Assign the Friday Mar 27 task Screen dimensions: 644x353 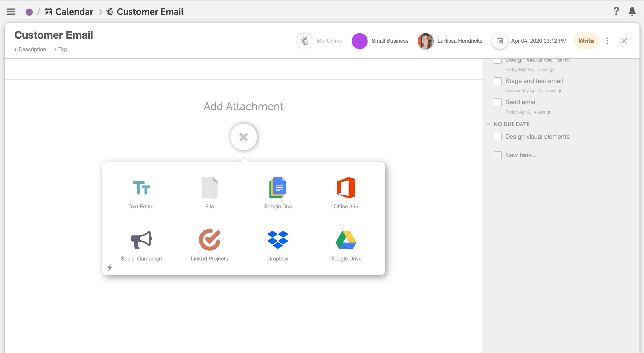pos(546,70)
